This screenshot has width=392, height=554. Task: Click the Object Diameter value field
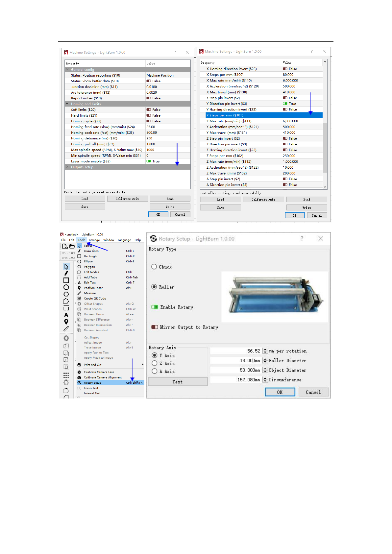[x=236, y=370]
